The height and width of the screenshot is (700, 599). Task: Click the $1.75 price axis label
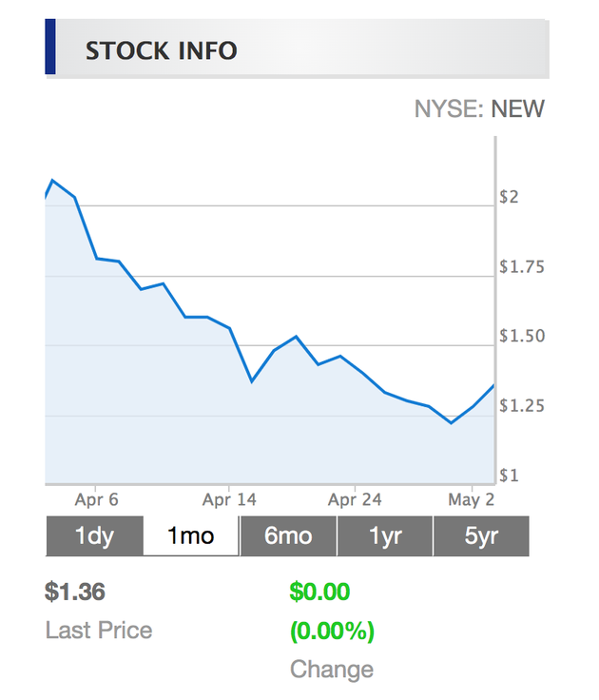tap(522, 267)
